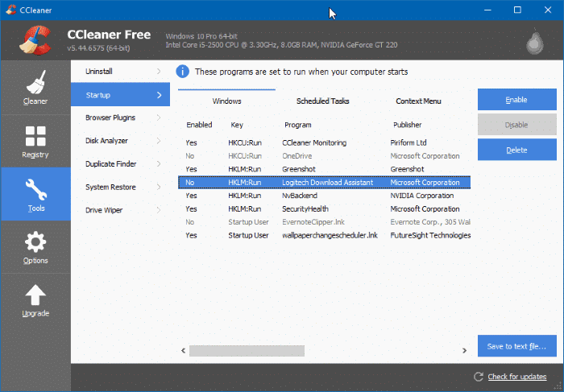Image resolution: width=564 pixels, height=392 pixels.
Task: Click the horizontal scrollbar thumb
Action: click(x=247, y=351)
